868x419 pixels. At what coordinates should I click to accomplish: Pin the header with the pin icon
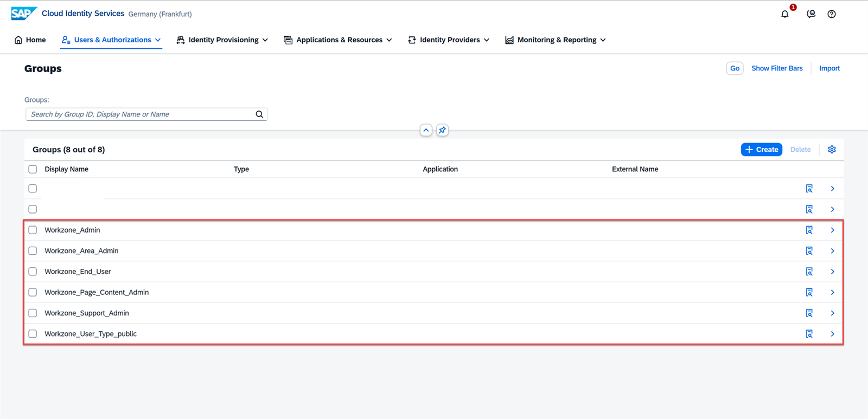pos(442,130)
